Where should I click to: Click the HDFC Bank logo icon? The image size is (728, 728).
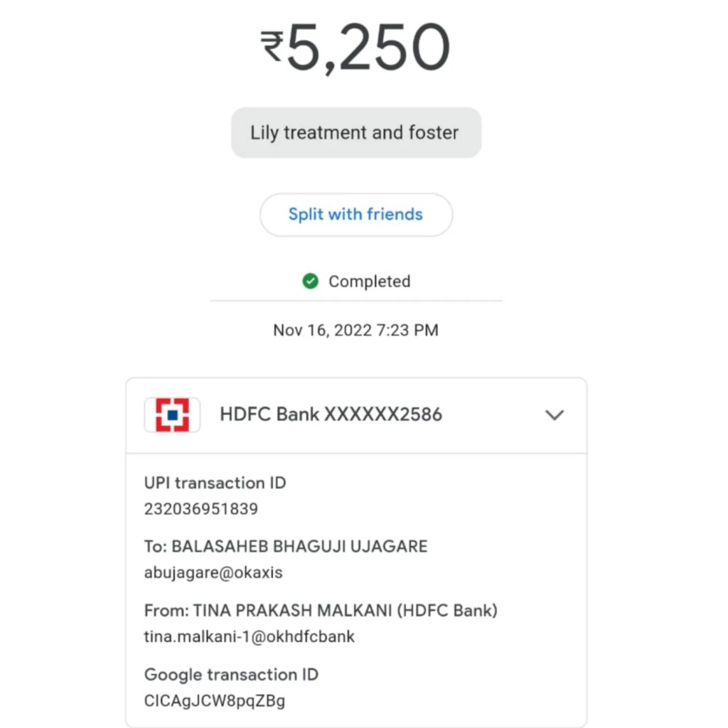coord(172,414)
